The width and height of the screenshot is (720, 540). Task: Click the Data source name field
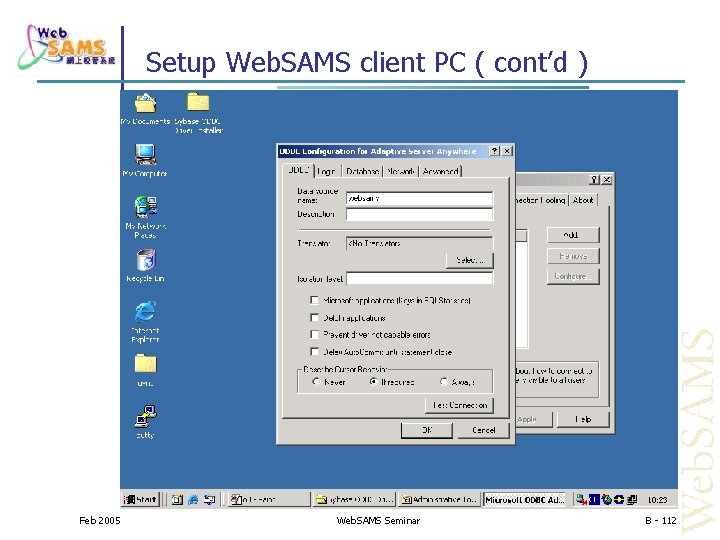[x=419, y=198]
